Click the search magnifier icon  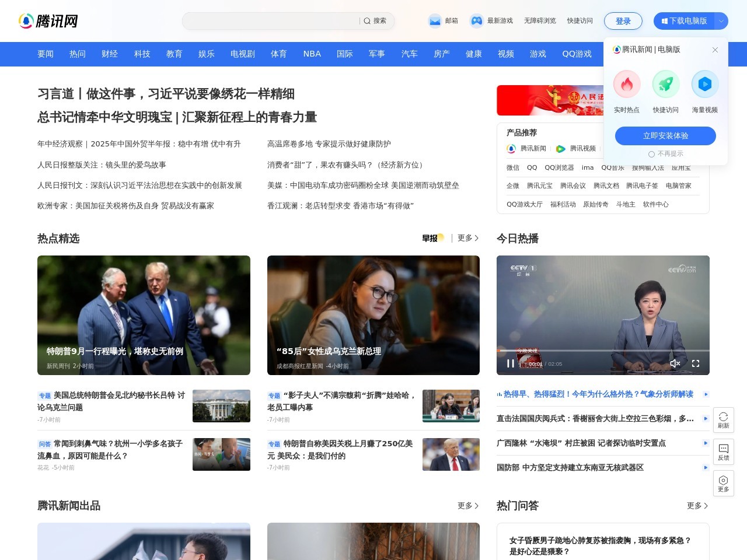367,21
